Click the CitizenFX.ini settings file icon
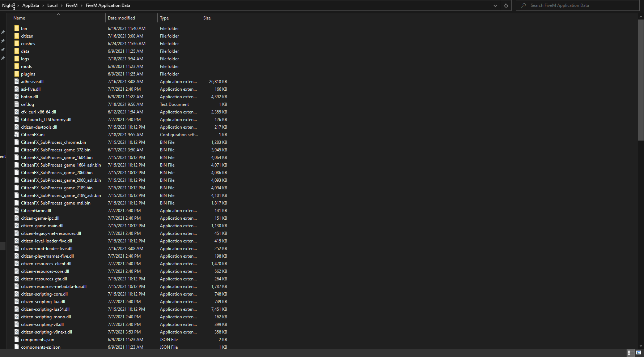Image resolution: width=644 pixels, height=357 pixels. click(17, 134)
